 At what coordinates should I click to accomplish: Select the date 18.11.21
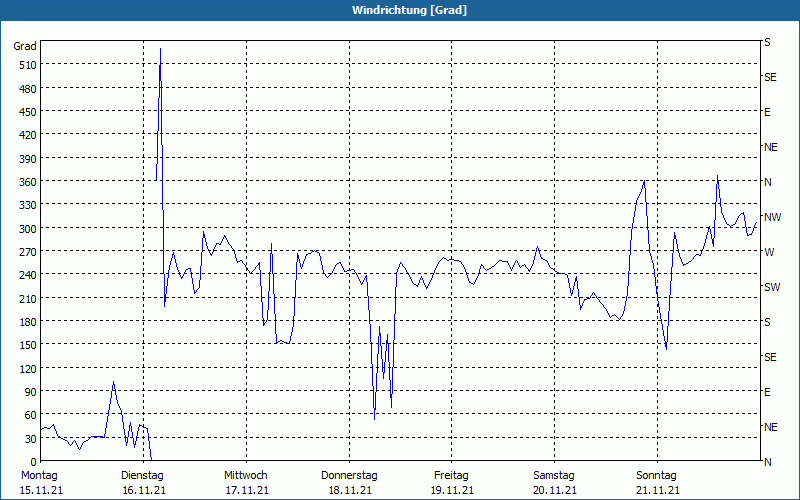click(x=350, y=491)
